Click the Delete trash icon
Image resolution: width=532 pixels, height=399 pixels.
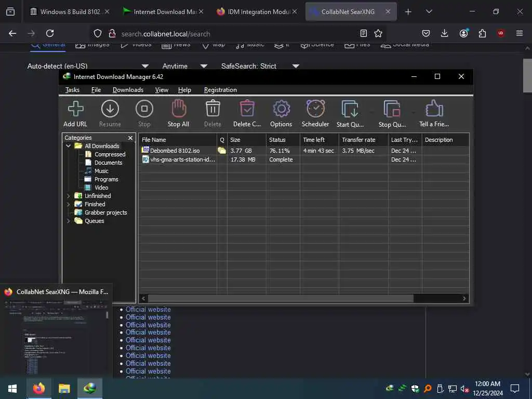point(212,113)
